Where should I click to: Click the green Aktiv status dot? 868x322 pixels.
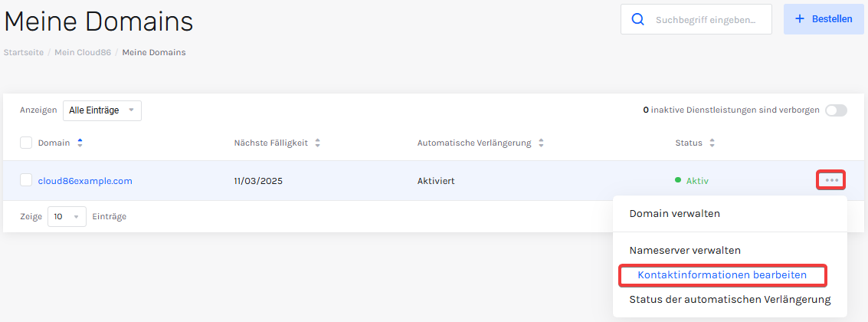pos(678,180)
